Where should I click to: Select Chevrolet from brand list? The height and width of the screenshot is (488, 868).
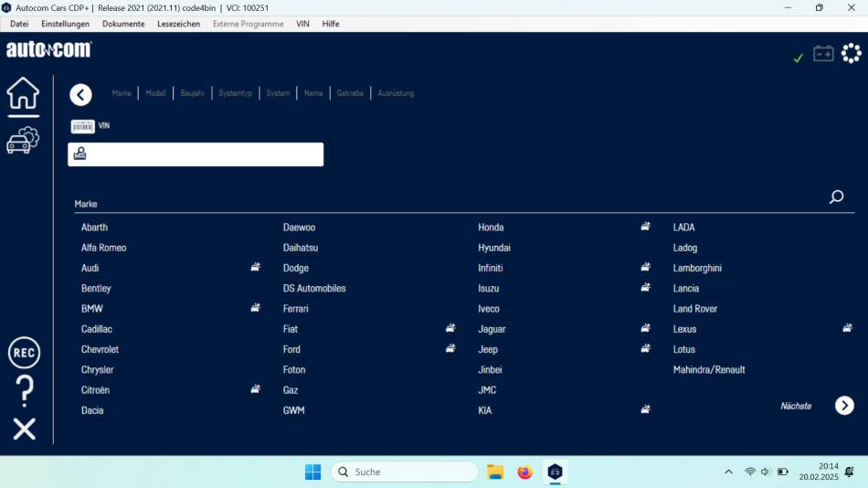tap(100, 349)
